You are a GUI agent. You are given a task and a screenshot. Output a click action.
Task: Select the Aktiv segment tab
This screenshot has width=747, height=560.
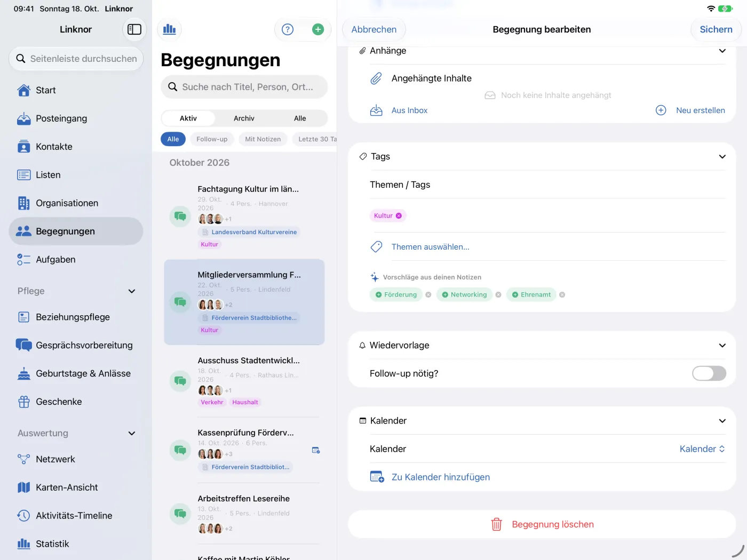click(188, 118)
